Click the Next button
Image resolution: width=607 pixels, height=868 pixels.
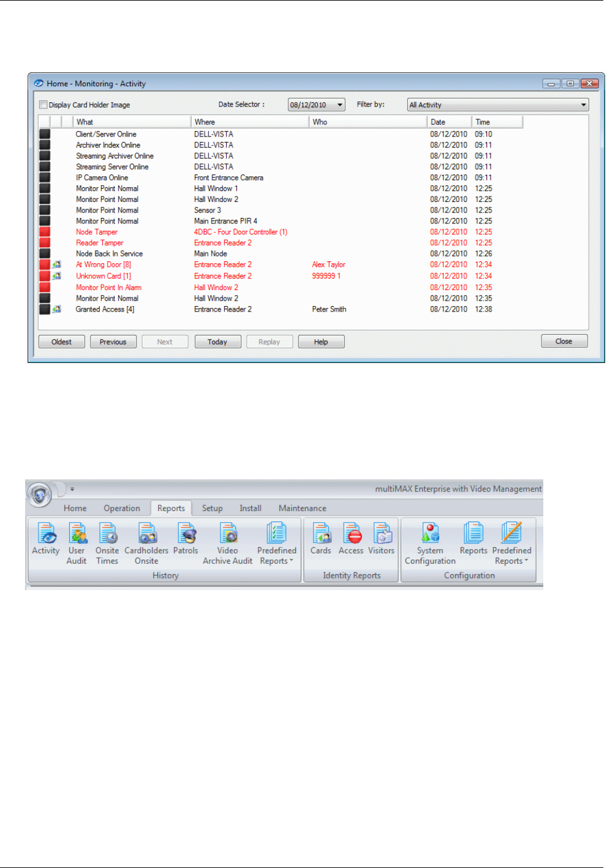165,342
